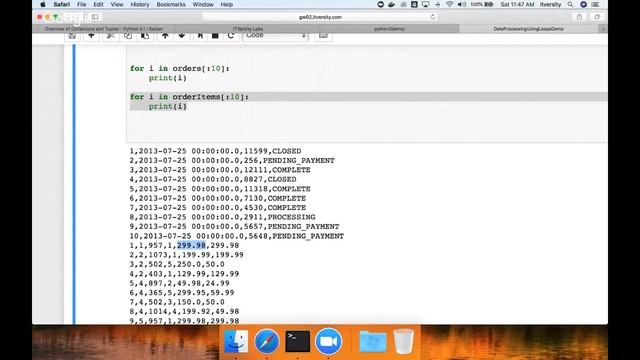Open Safari from the Dock
The image size is (640, 360).
tap(267, 341)
